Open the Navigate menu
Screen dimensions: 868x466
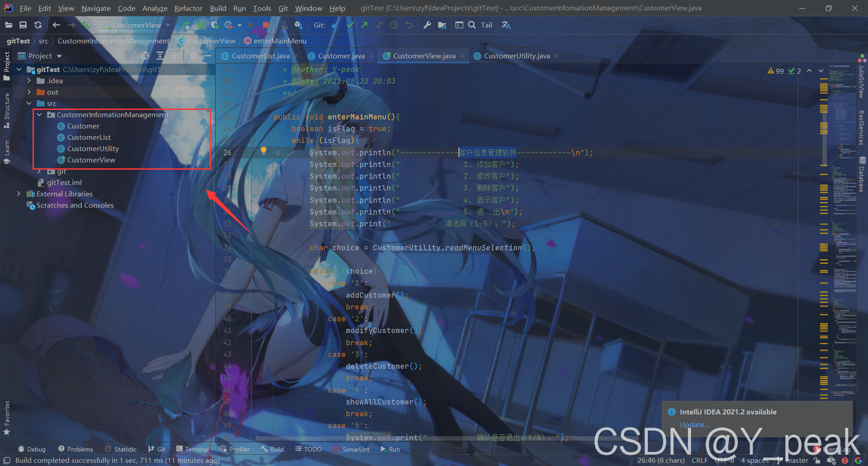96,8
